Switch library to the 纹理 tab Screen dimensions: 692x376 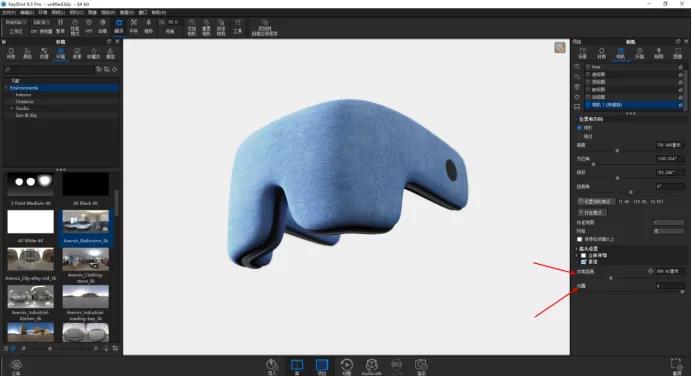pyautogui.click(x=44, y=53)
